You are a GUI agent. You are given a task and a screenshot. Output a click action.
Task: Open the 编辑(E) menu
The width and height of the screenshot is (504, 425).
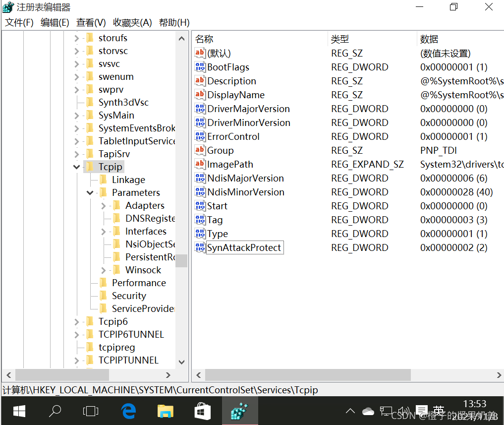55,22
